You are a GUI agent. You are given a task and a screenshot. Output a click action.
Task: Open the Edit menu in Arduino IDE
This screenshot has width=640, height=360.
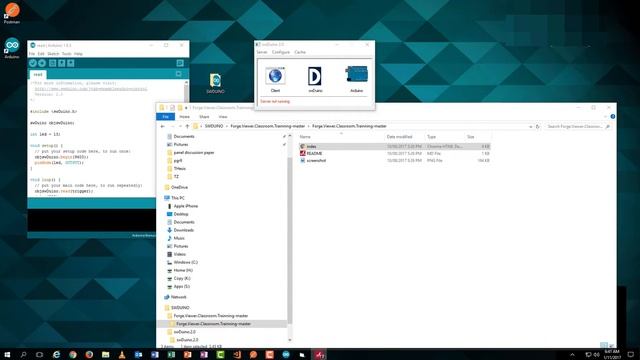[x=41, y=54]
